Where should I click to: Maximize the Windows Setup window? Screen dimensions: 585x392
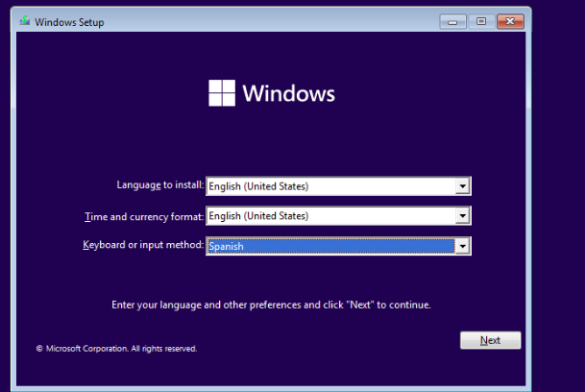tap(481, 22)
